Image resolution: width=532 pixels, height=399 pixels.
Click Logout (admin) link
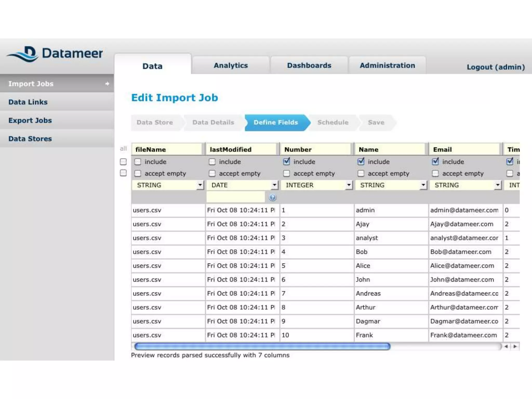point(496,67)
